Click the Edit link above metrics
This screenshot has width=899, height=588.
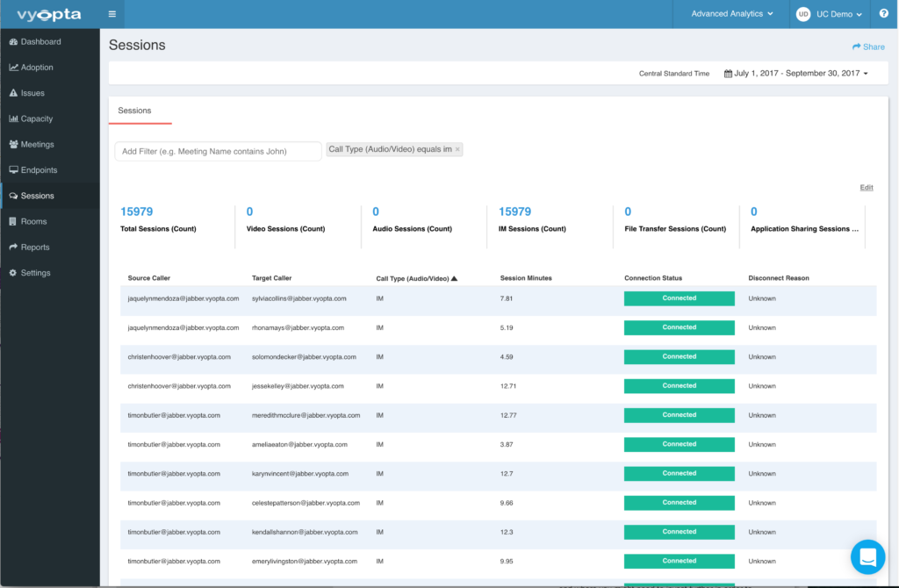tap(867, 188)
